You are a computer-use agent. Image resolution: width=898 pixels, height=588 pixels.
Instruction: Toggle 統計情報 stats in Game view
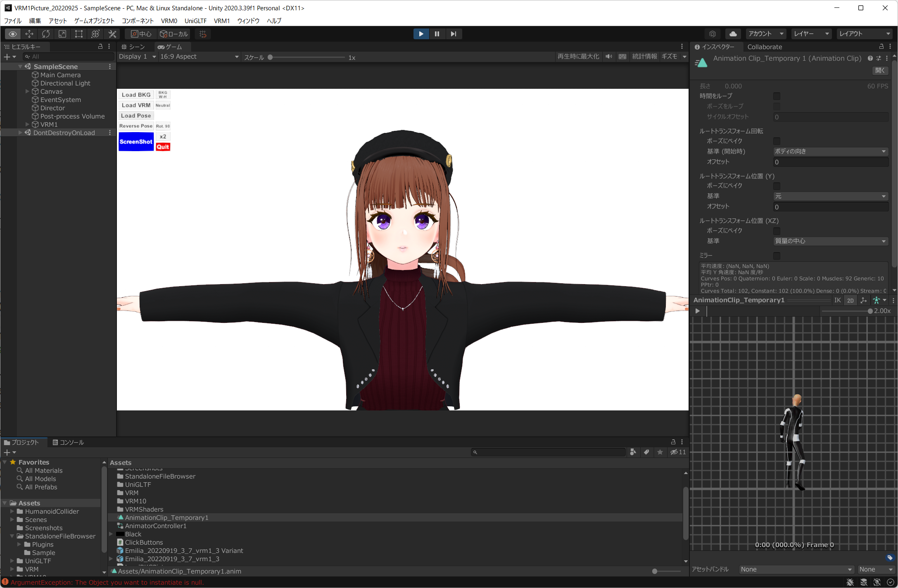pyautogui.click(x=644, y=57)
